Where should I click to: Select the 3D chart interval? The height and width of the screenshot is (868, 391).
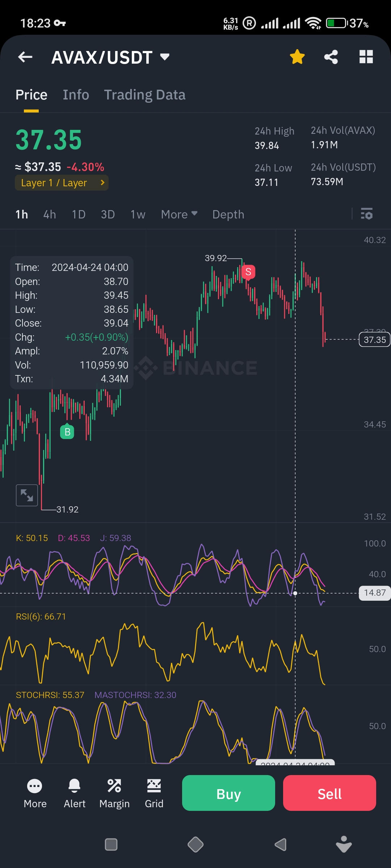coord(108,214)
